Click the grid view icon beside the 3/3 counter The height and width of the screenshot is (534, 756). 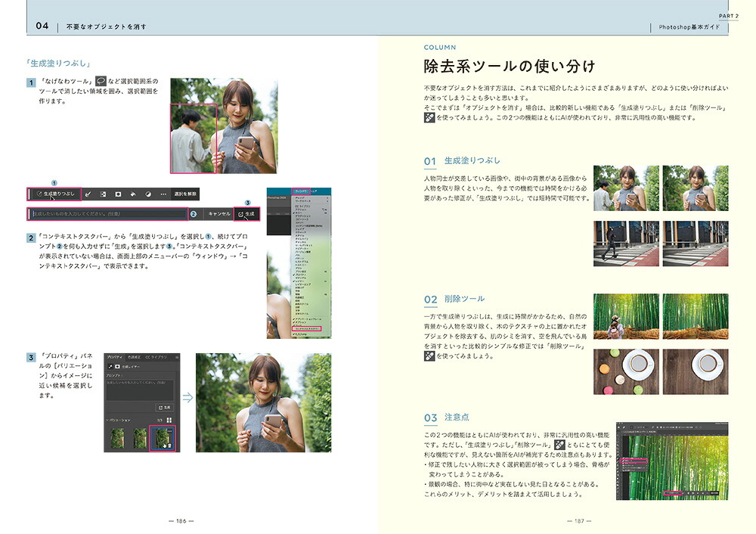(x=169, y=420)
